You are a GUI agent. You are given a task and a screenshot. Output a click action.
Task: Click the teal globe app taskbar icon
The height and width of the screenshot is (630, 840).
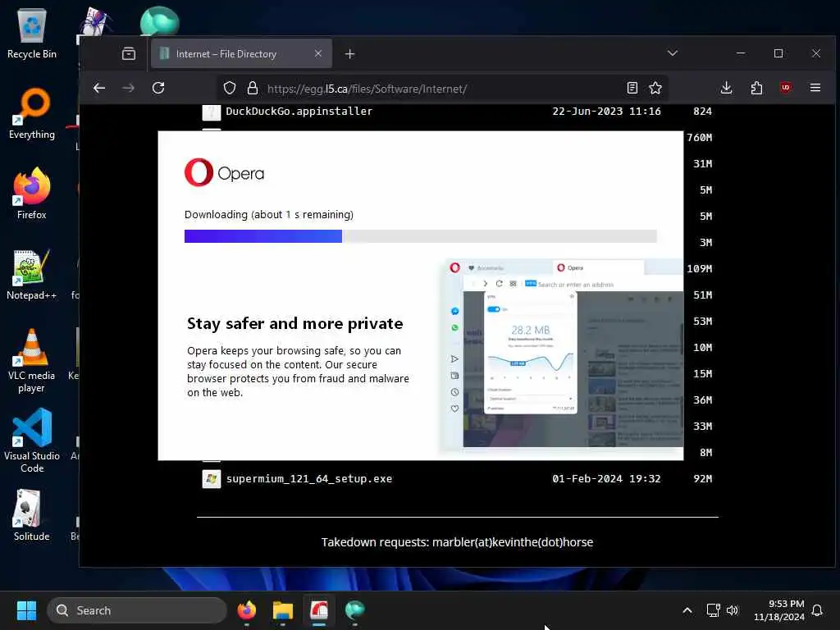tap(354, 610)
